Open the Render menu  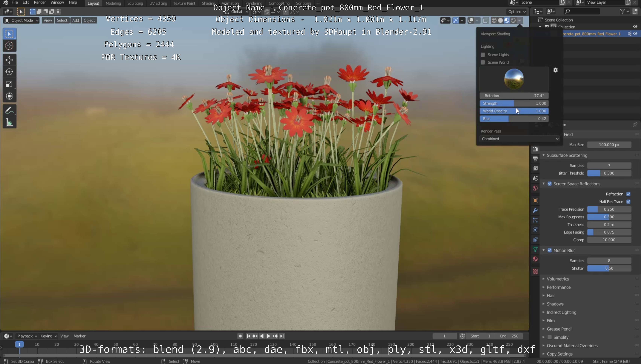[40, 2]
